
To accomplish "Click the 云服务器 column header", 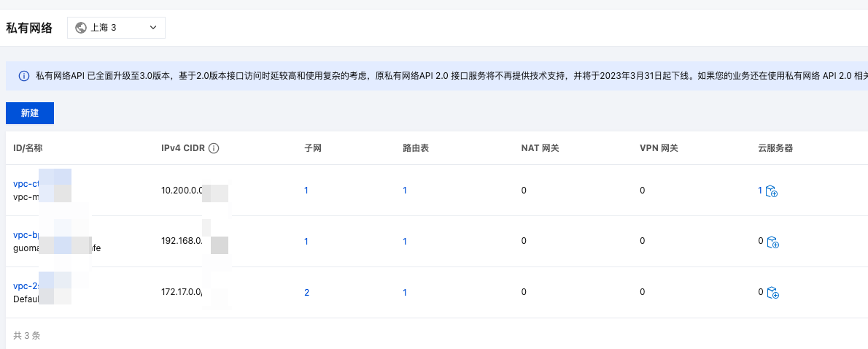I will pyautogui.click(x=775, y=148).
